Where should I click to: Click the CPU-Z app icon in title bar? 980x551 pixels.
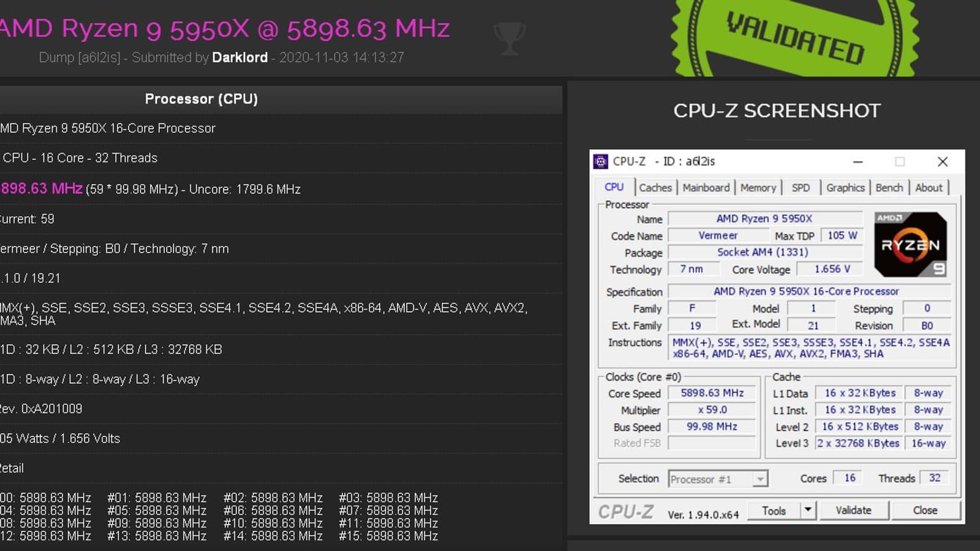(601, 162)
